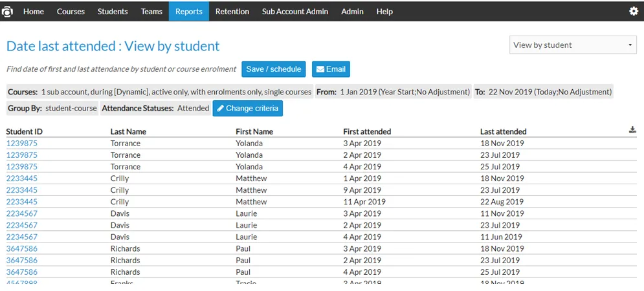Open student 1239875 in the 18 Nov 2019 row
This screenshot has height=291, width=644.
tap(22, 144)
